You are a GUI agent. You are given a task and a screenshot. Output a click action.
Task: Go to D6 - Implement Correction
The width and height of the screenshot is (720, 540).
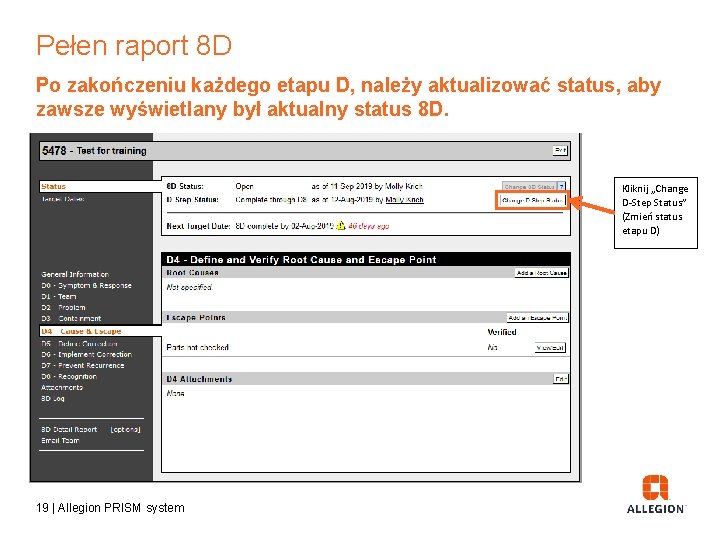tap(86, 354)
